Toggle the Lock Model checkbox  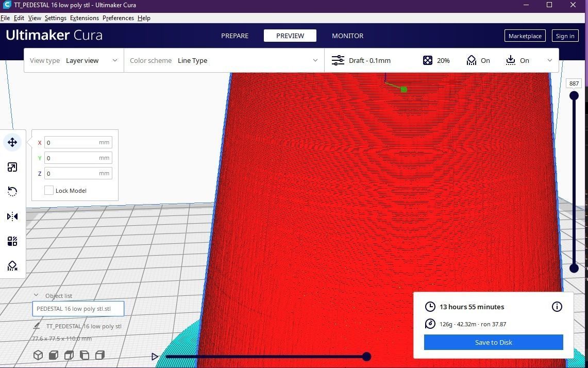pyautogui.click(x=49, y=190)
